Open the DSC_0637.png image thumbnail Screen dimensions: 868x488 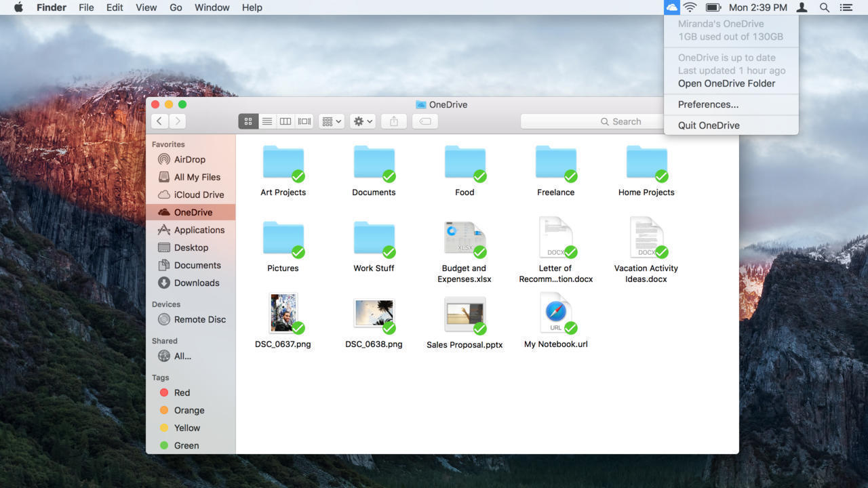pyautogui.click(x=283, y=313)
